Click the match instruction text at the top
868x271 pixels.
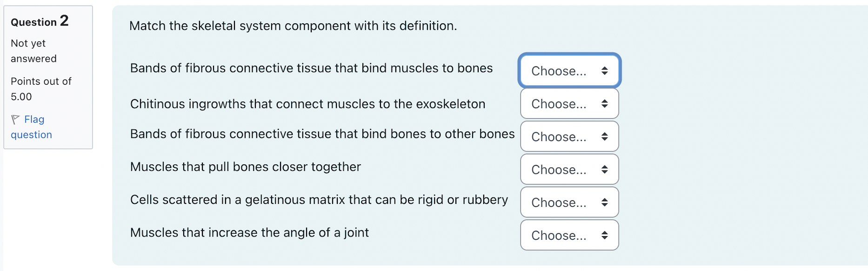[292, 26]
